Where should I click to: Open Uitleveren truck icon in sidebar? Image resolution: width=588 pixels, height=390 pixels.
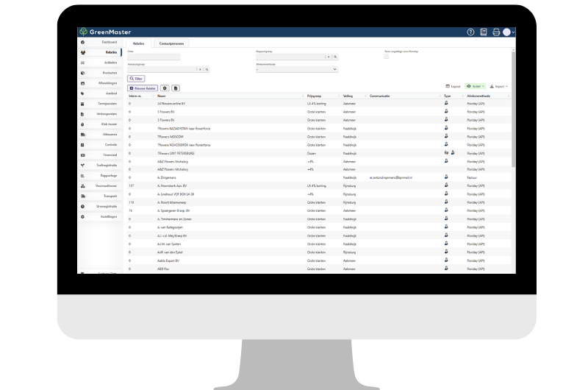point(82,135)
